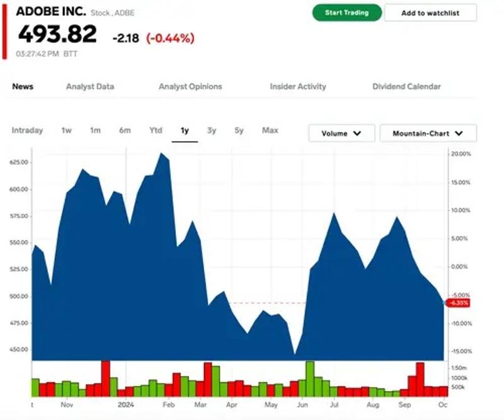Click the 575.00 price axis label

pos(19,216)
